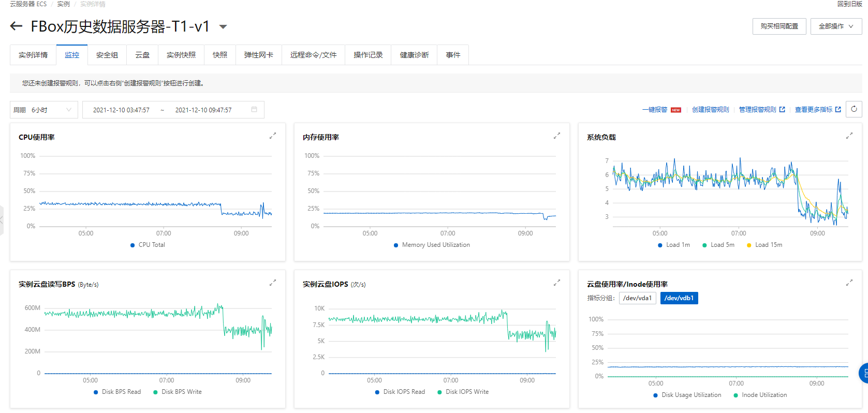Viewport: 868px width, 413px height.
Task: Open calendar picker icon in date range
Action: pyautogui.click(x=254, y=109)
